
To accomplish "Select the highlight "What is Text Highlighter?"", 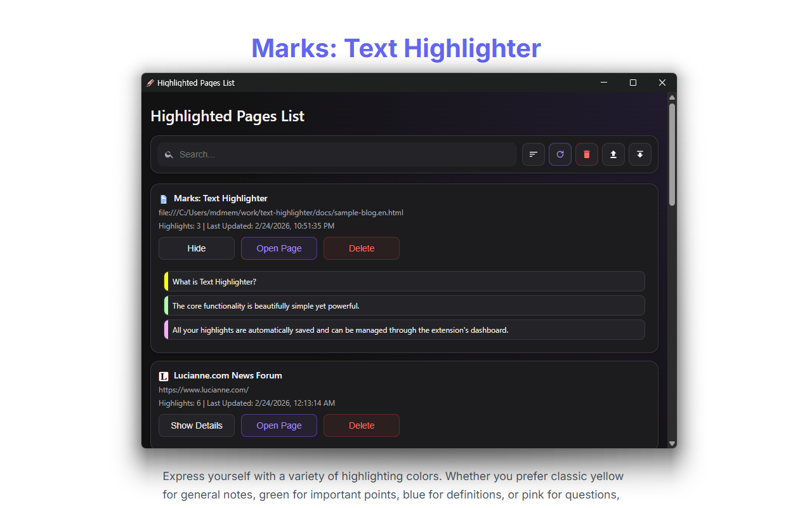I will point(404,281).
